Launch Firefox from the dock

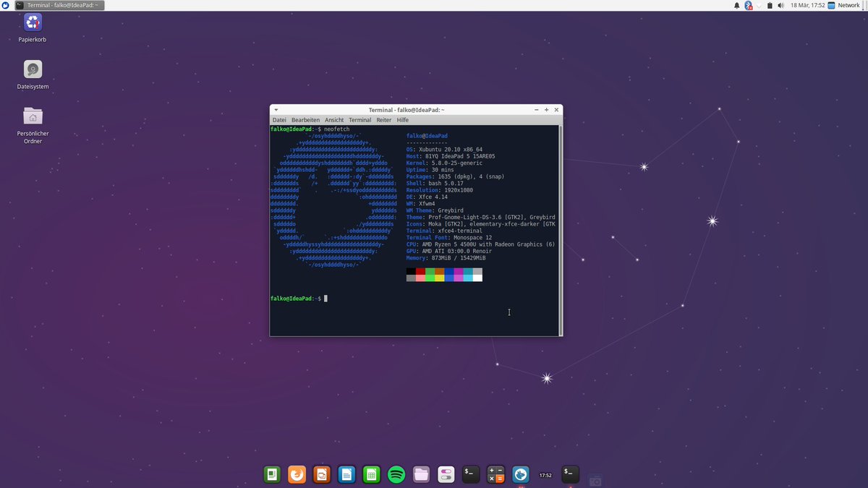(297, 474)
